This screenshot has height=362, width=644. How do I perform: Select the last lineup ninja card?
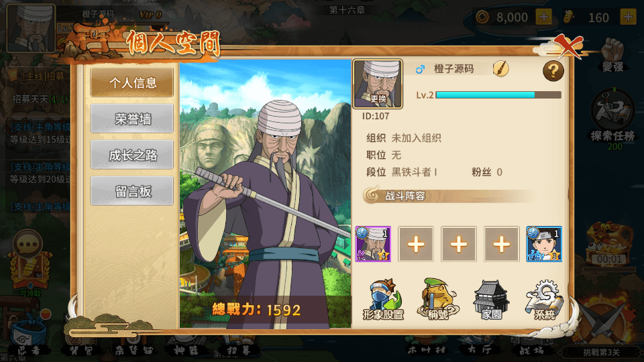(544, 244)
